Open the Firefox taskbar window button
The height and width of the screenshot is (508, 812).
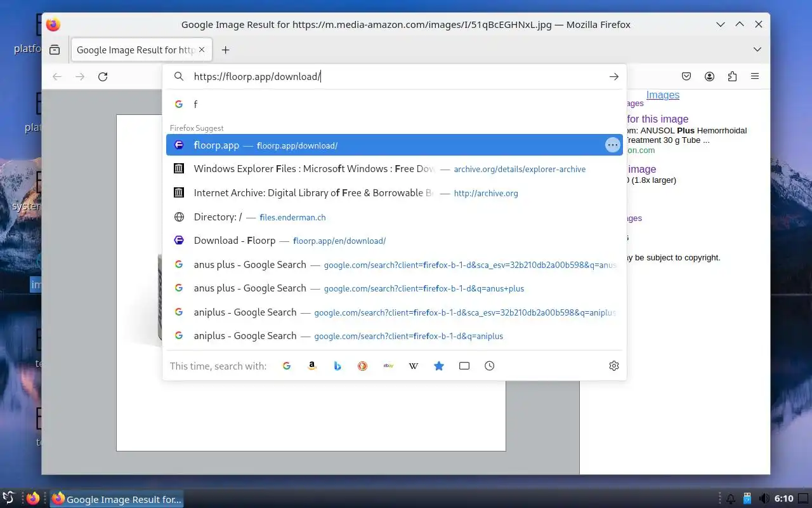(x=117, y=499)
